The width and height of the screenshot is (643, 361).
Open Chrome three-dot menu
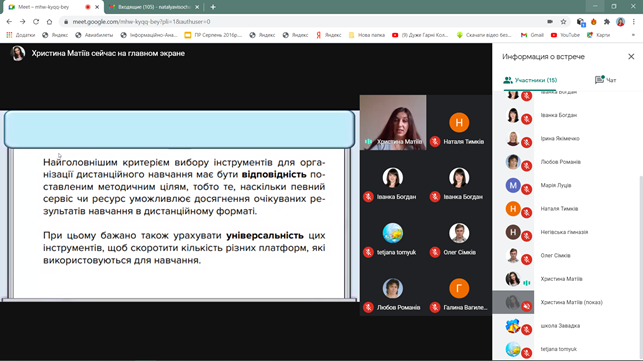[634, 22]
